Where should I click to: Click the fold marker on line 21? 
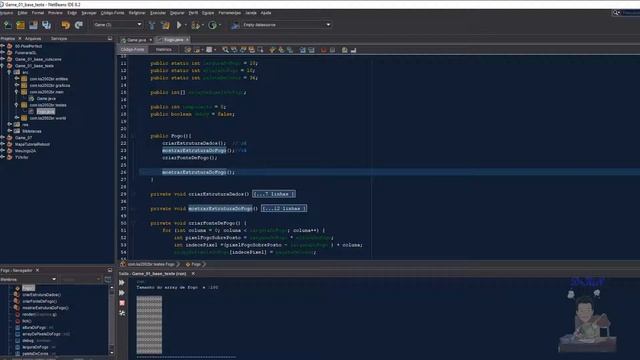(133, 136)
